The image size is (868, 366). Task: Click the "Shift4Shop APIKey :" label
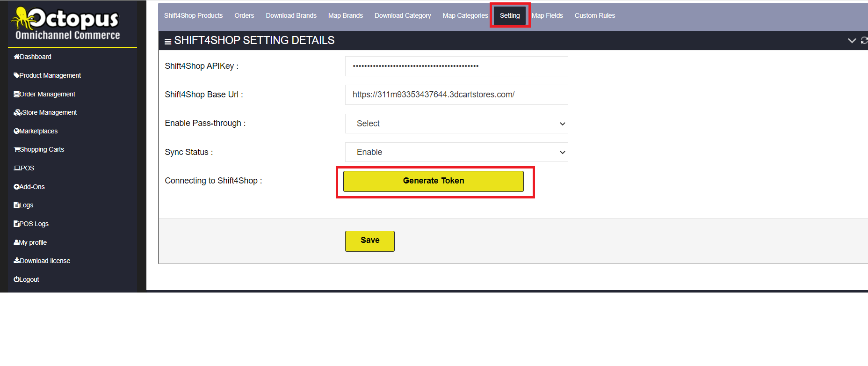click(x=202, y=66)
